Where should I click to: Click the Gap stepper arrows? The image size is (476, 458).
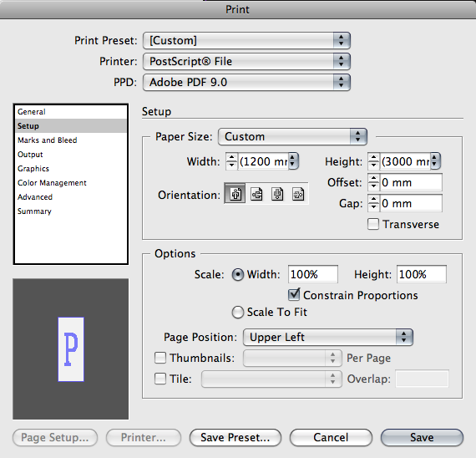point(373,203)
